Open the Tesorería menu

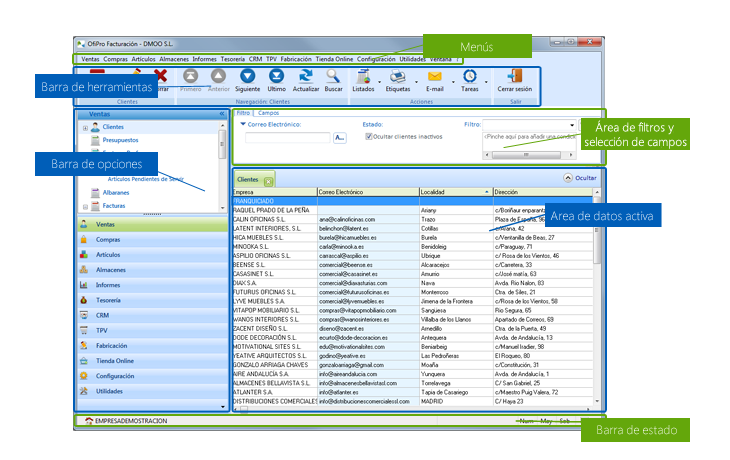click(232, 59)
